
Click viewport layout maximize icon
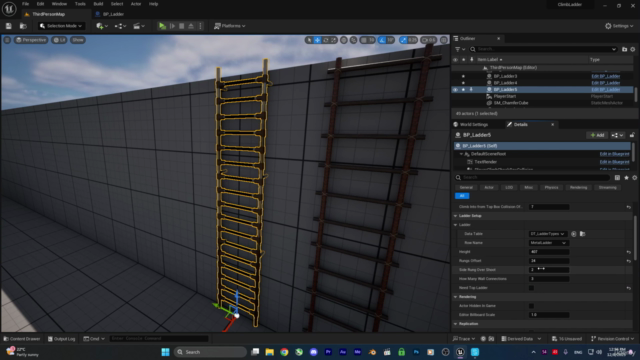pyautogui.click(x=444, y=40)
